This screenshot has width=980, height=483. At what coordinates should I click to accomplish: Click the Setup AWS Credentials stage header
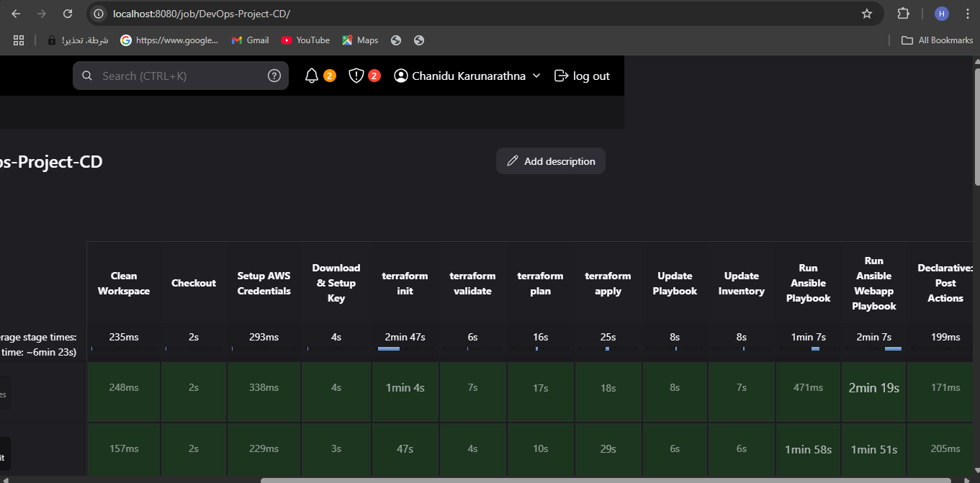point(264,284)
